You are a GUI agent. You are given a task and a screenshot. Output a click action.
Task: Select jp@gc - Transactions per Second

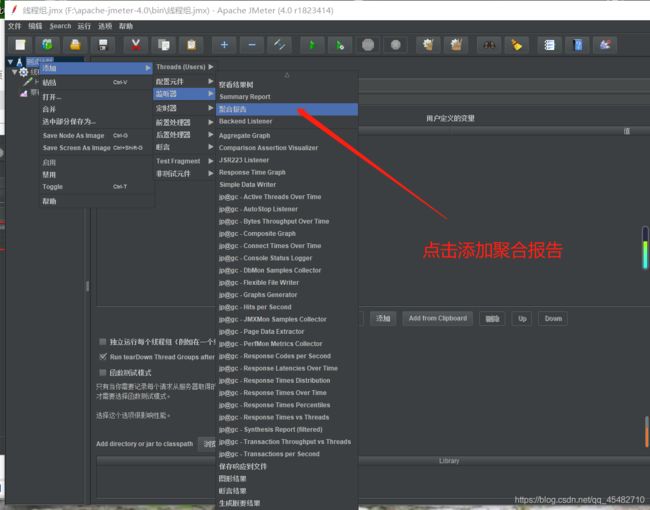287,454
